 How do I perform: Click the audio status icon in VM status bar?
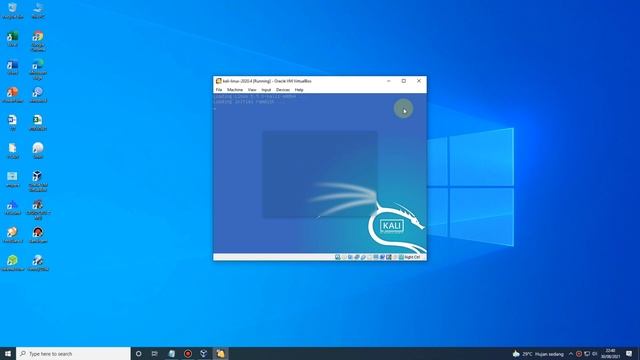tap(350, 257)
